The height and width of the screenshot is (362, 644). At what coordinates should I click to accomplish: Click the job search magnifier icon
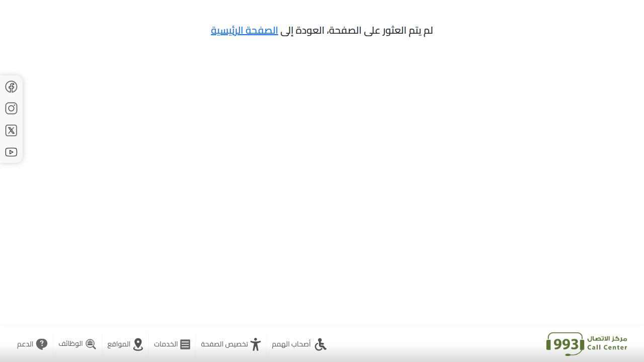[91, 344]
